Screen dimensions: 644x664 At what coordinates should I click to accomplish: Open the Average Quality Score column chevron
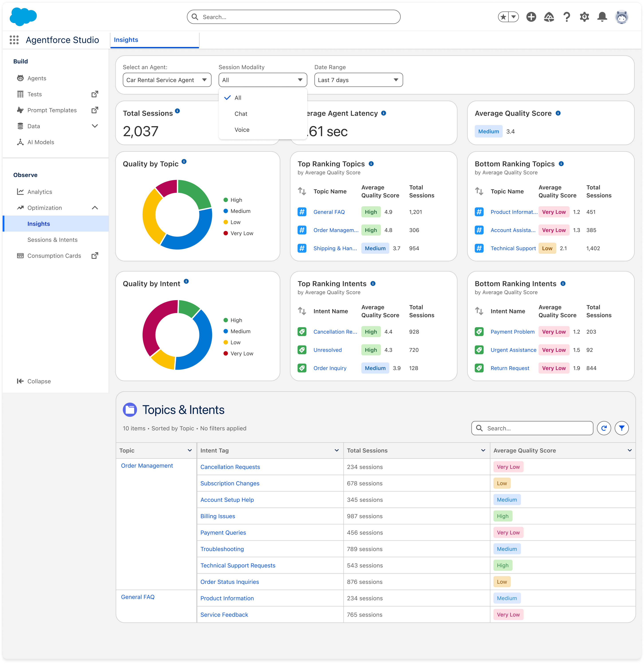click(629, 451)
